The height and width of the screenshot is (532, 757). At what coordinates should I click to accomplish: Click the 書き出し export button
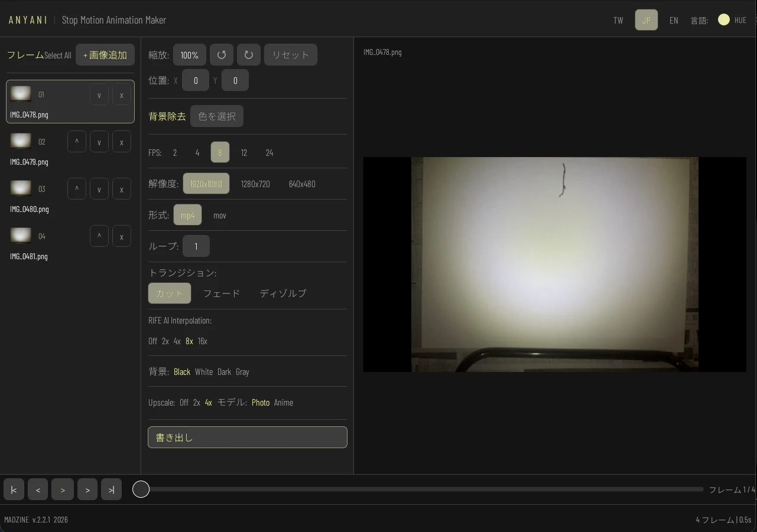point(248,438)
